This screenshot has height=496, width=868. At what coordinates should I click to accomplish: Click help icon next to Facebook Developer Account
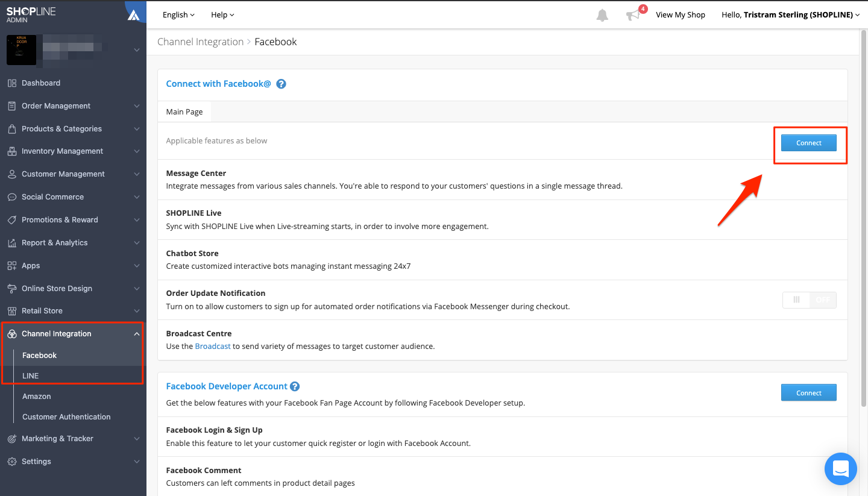[295, 386]
